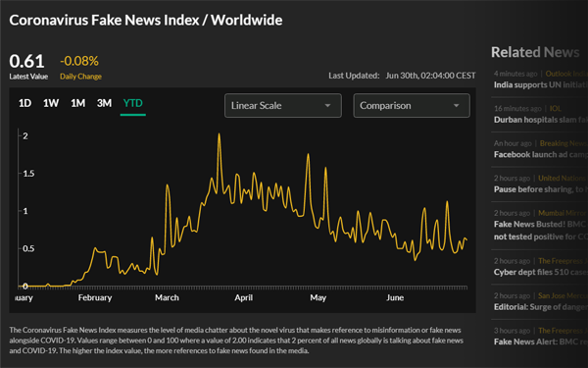Screen dimensions: 588x368
Task: Open 'India supports UN initiative' news article
Action: (x=541, y=84)
